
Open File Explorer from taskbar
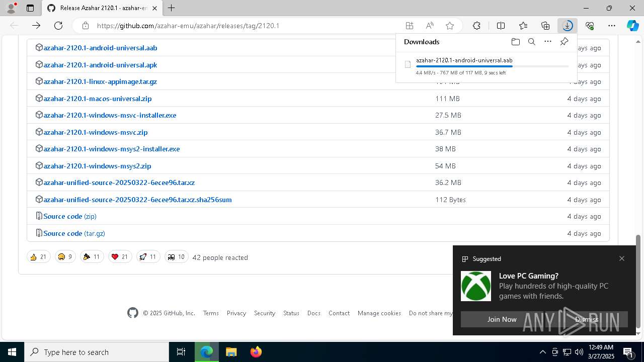coord(231,352)
